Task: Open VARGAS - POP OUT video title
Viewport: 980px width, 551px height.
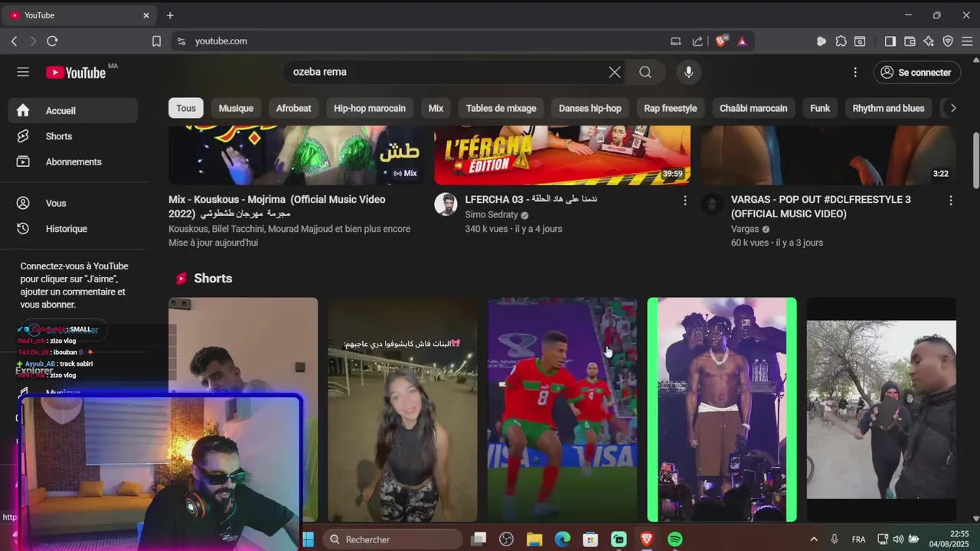Action: pos(821,207)
